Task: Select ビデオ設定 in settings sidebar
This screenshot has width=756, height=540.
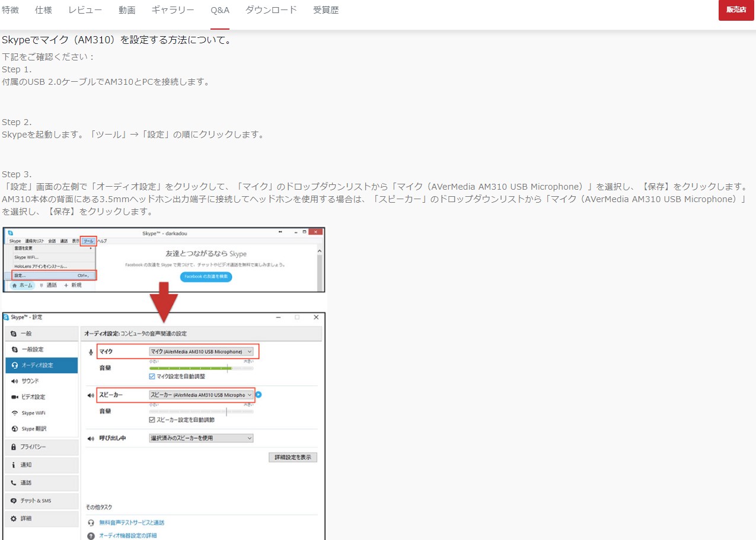Action: [x=42, y=397]
